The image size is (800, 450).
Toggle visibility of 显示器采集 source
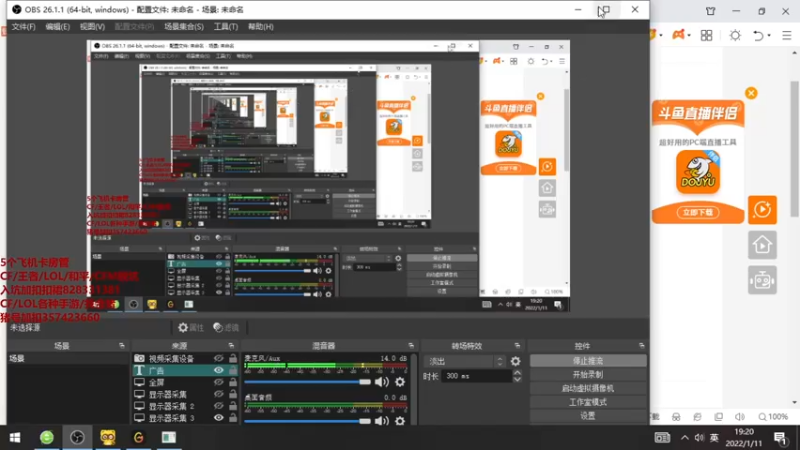[x=219, y=394]
